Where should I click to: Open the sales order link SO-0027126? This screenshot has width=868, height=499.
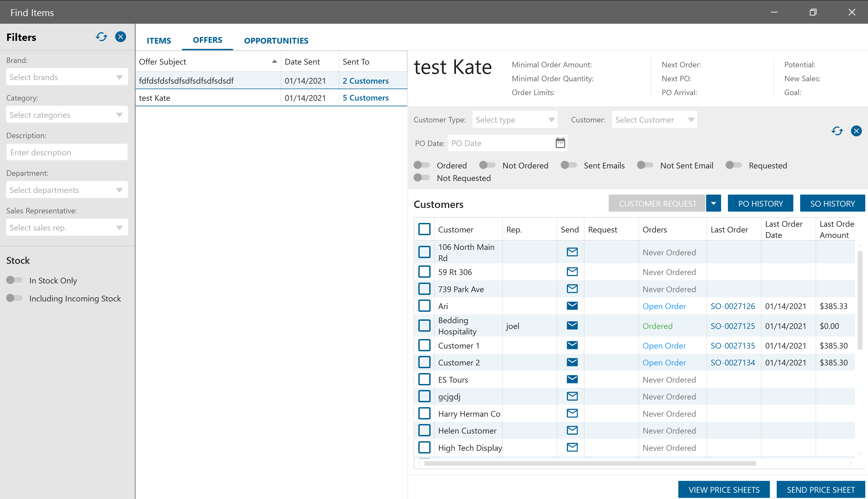coord(732,306)
